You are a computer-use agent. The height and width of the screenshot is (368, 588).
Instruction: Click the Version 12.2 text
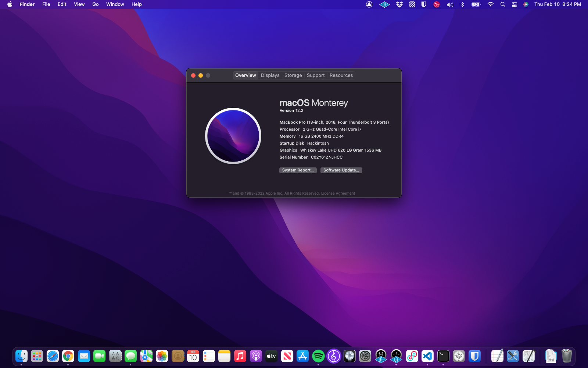[291, 110]
